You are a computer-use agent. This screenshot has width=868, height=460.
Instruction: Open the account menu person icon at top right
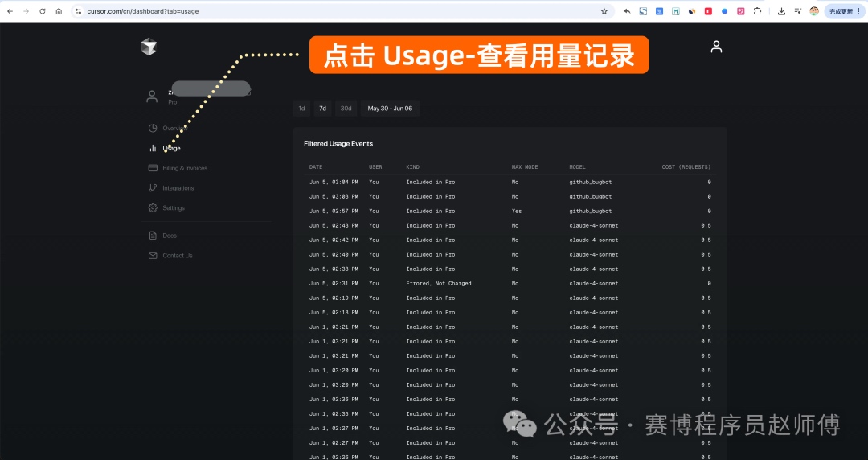click(716, 47)
